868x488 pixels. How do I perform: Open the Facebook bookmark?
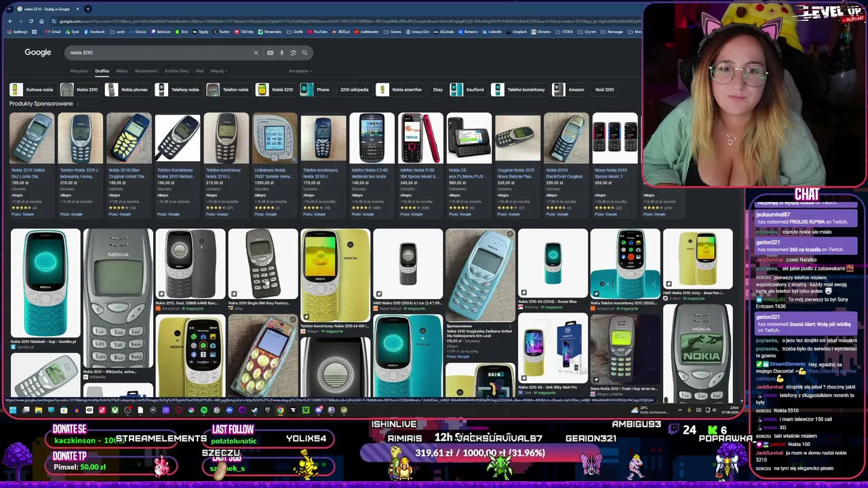96,32
